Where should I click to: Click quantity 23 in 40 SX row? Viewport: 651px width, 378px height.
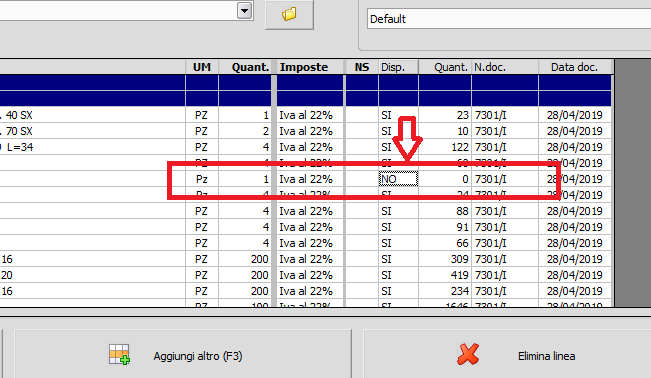(x=445, y=115)
